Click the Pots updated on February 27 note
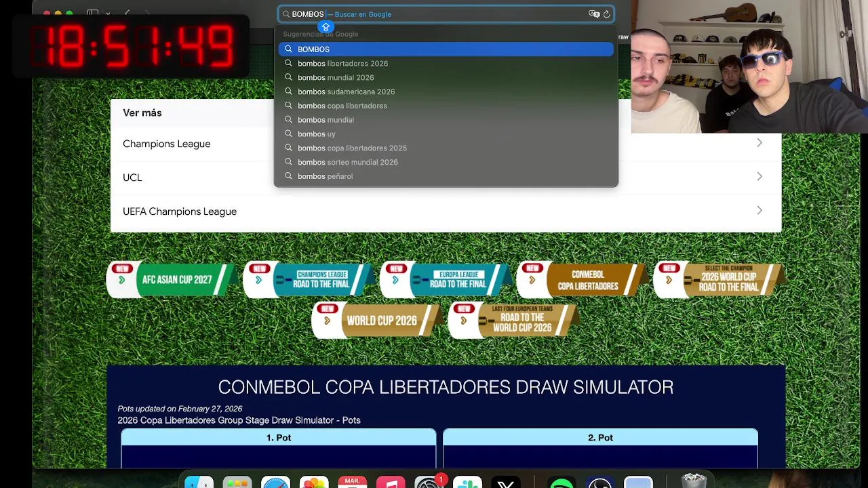Image resolution: width=868 pixels, height=488 pixels. coord(180,409)
